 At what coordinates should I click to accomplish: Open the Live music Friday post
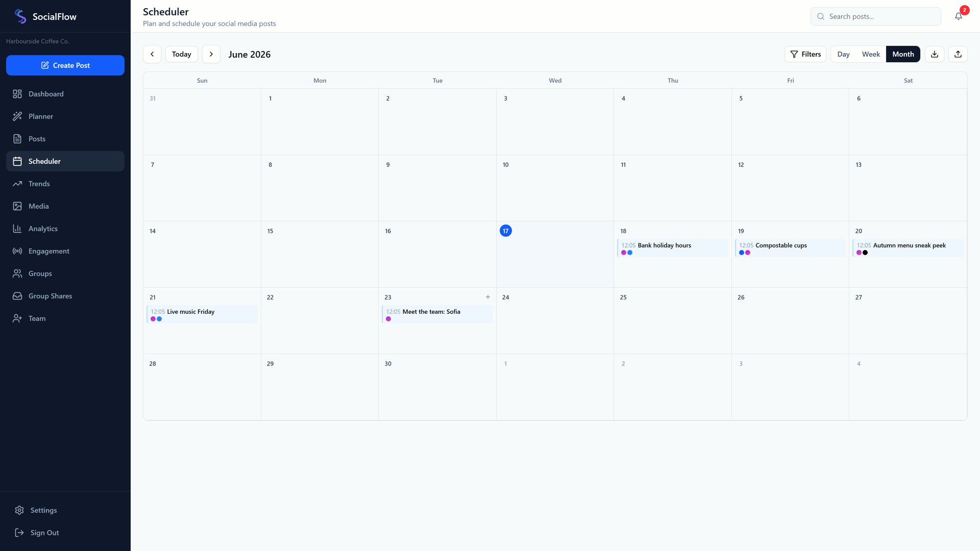pyautogui.click(x=202, y=314)
